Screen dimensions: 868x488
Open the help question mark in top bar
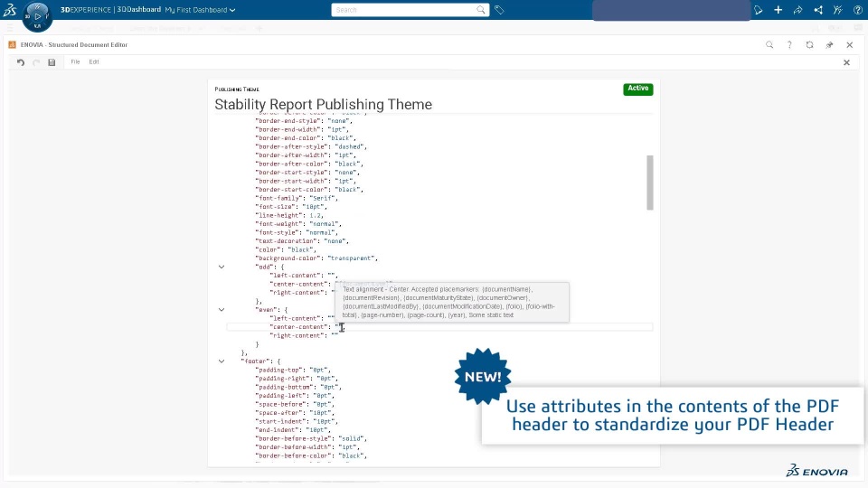pyautogui.click(x=857, y=10)
